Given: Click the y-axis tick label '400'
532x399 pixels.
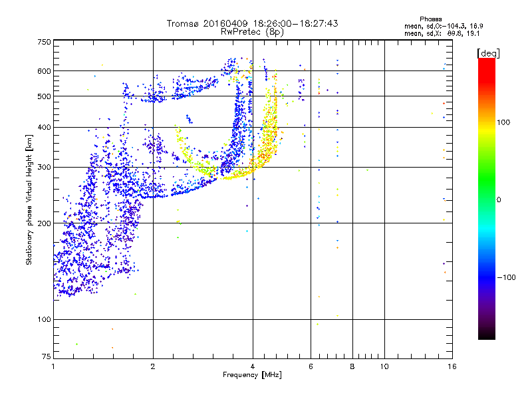Looking at the screenshot, I should (44, 128).
